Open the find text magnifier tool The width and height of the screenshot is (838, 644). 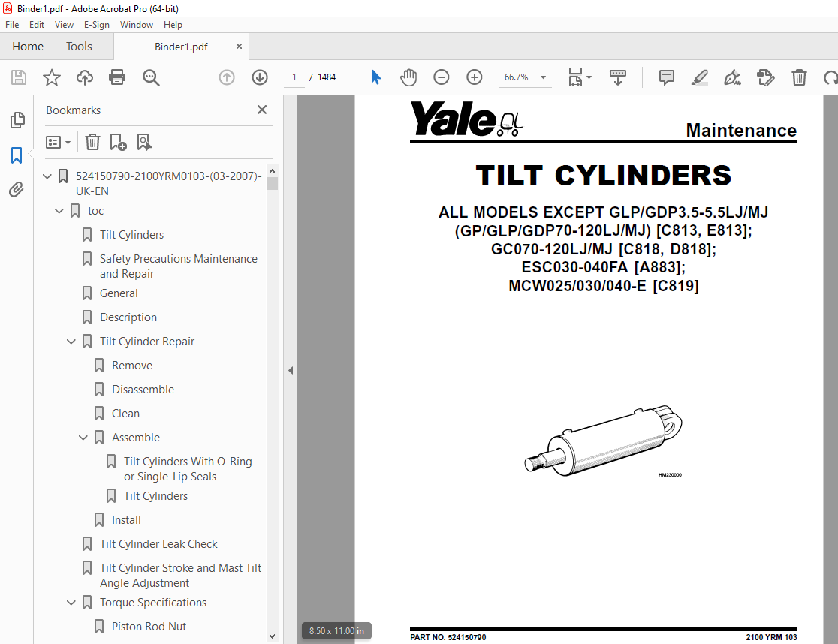coord(151,77)
